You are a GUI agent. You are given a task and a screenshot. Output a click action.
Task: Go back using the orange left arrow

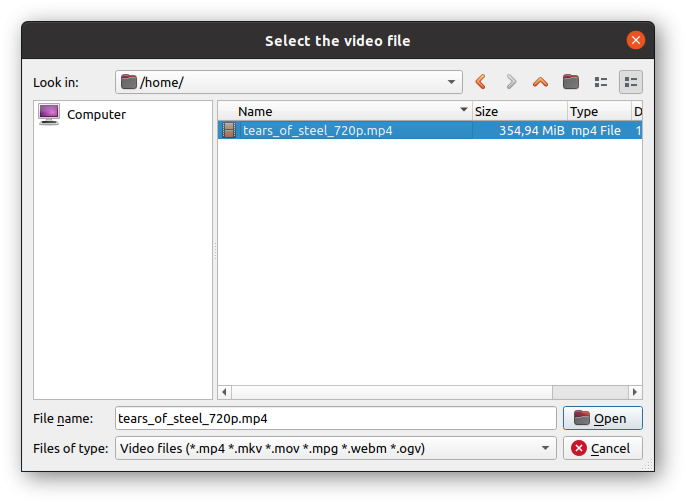480,82
